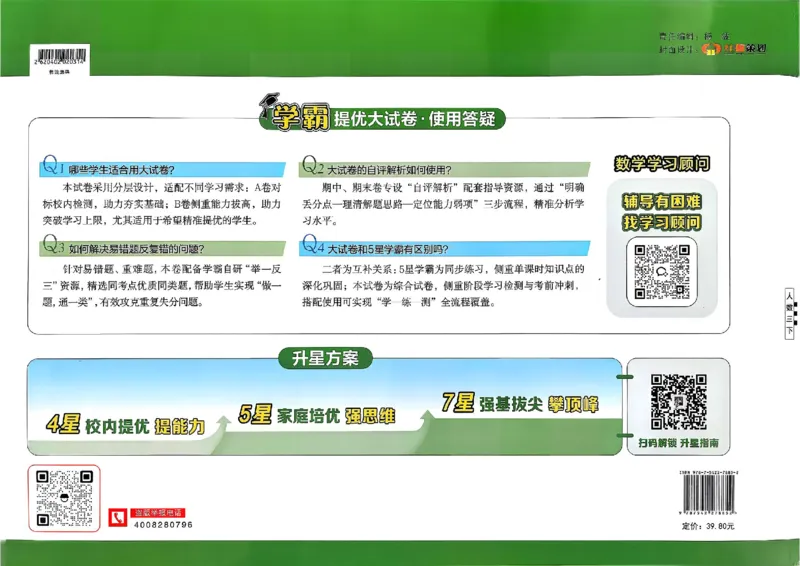Click the 5星 label
The width and height of the screenshot is (800, 566).
[x=255, y=414]
